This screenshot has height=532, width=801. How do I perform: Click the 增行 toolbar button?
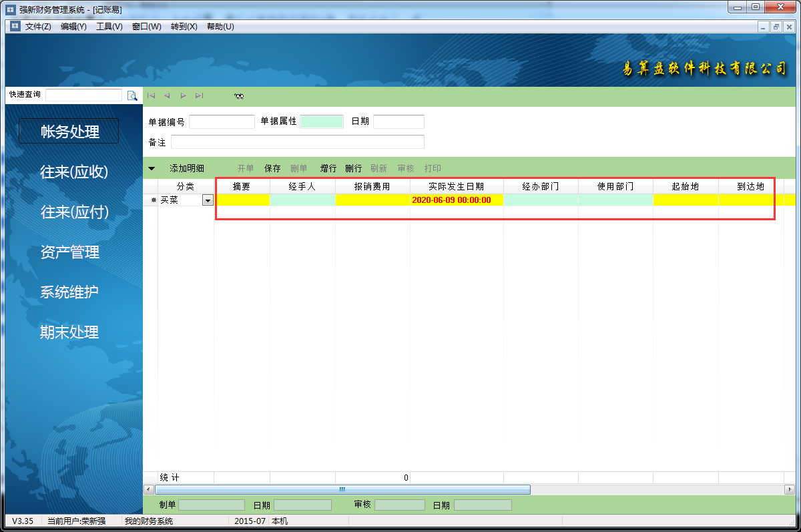pos(328,168)
